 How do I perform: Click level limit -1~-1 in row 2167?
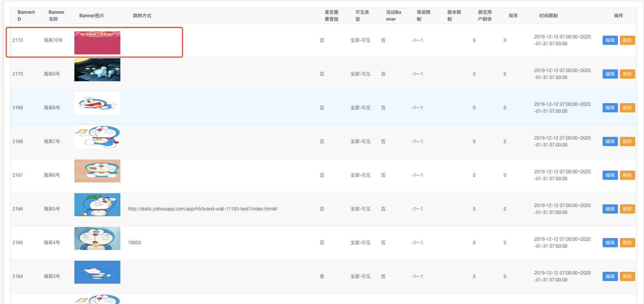(x=417, y=175)
